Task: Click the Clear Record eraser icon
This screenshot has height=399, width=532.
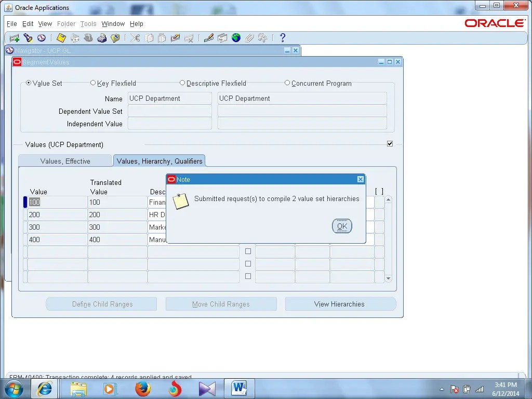Action: tap(176, 38)
